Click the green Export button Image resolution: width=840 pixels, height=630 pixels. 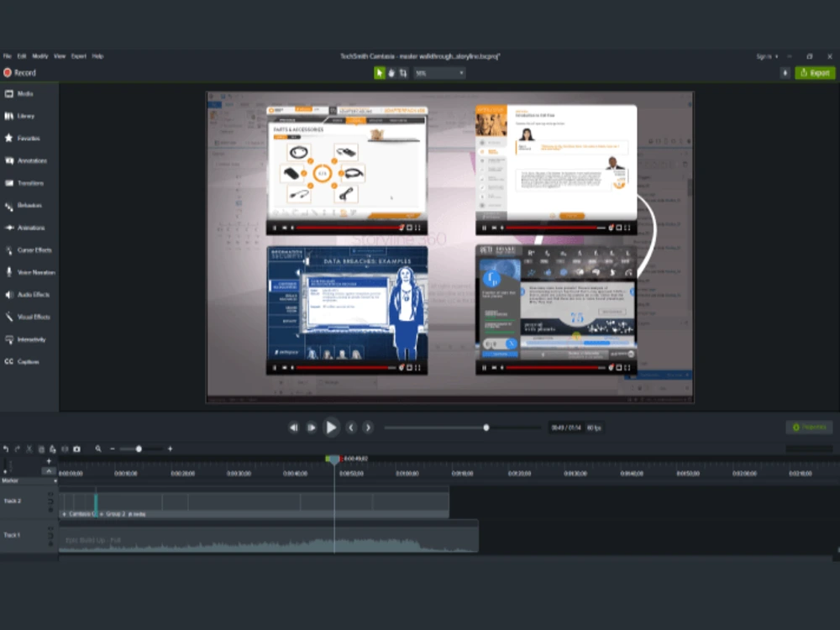(x=815, y=73)
